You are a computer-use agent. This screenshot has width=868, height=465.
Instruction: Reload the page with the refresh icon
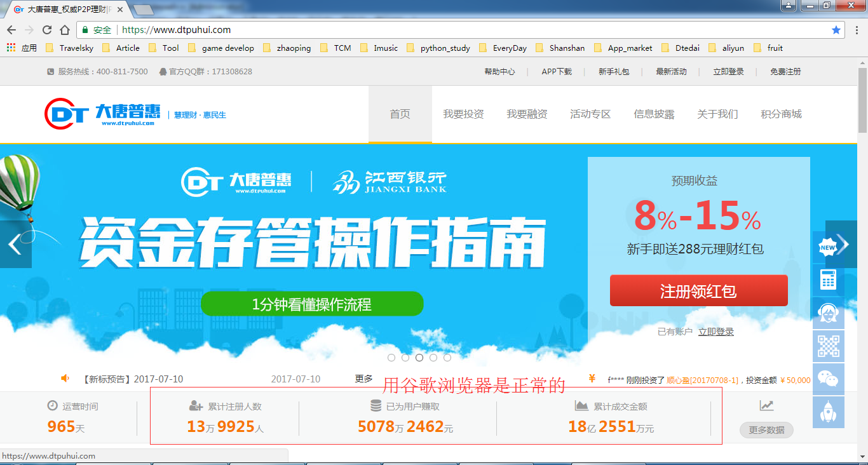click(x=47, y=30)
